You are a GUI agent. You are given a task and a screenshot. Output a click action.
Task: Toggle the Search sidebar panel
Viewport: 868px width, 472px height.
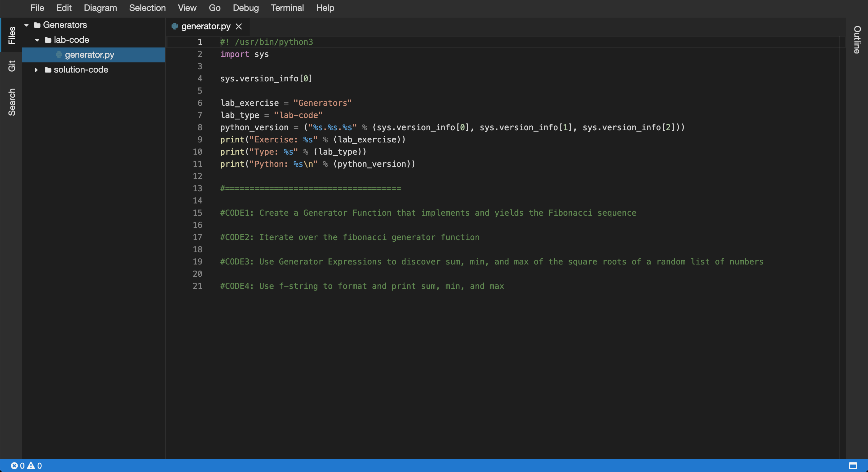click(12, 102)
